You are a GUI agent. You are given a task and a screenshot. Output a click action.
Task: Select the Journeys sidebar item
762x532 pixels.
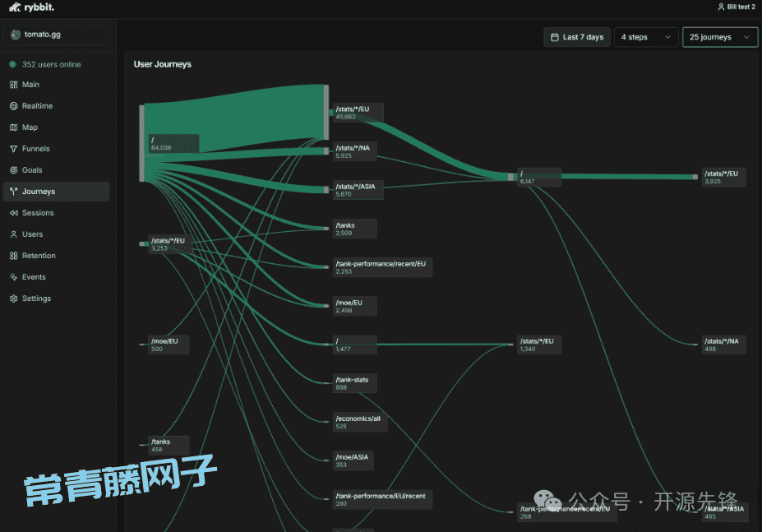pyautogui.click(x=39, y=192)
